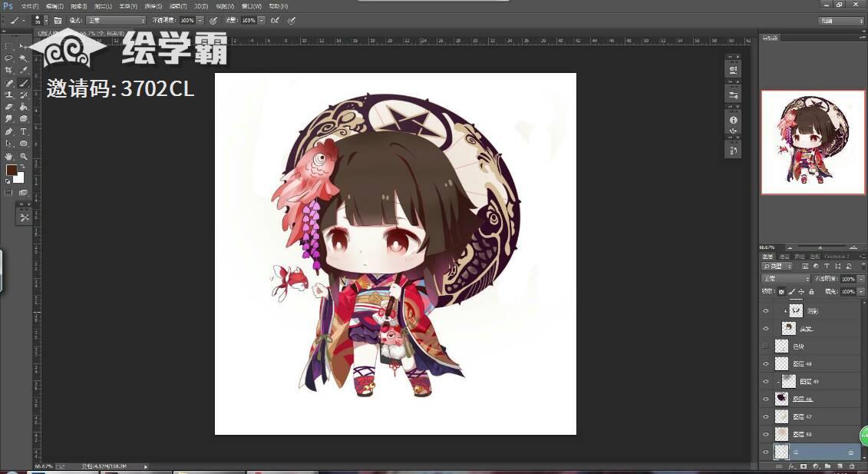Open layer fill dropdown arrow
The width and height of the screenshot is (868, 474).
point(861,292)
